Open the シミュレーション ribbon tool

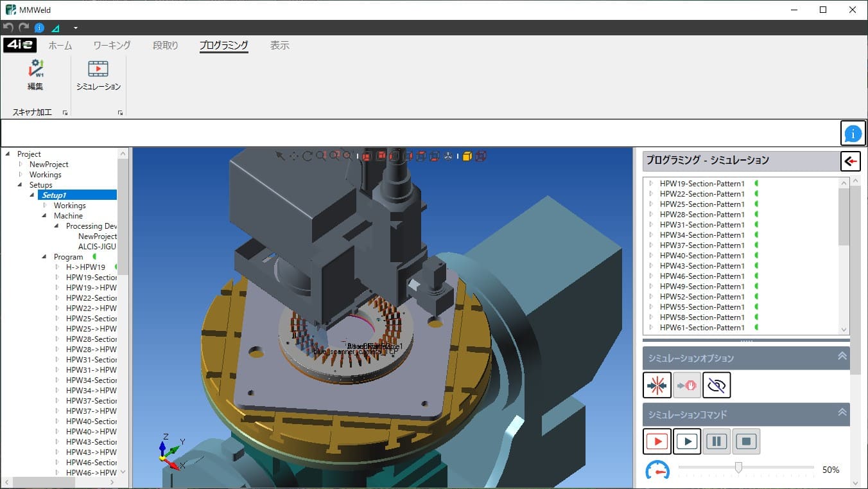(x=98, y=73)
